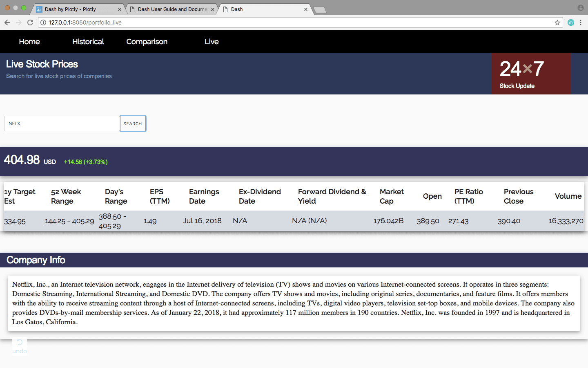This screenshot has height=368, width=588.
Task: Click the EPS (TTM) column header
Action: tap(160, 196)
